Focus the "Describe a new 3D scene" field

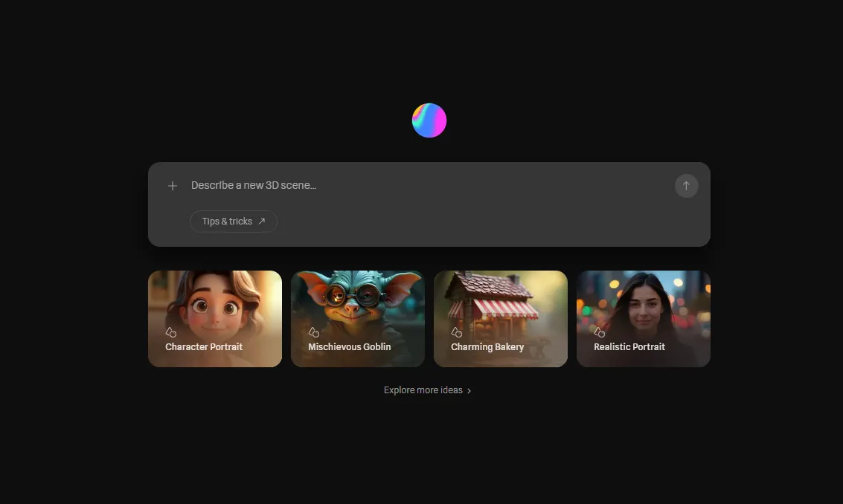click(x=424, y=186)
